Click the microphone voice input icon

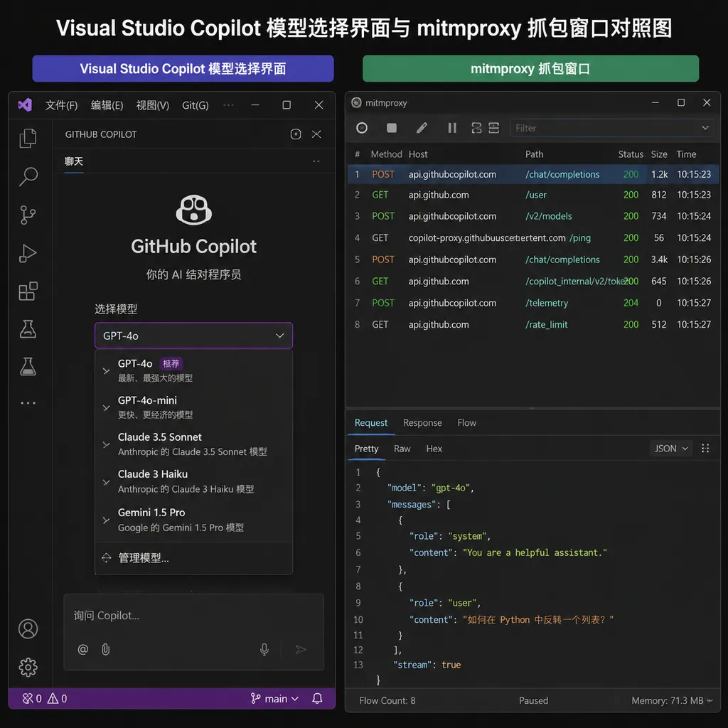point(264,649)
